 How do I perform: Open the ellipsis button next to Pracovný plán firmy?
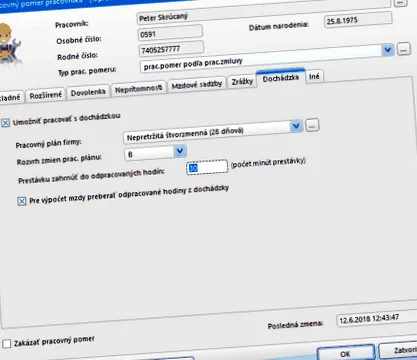[x=312, y=125]
